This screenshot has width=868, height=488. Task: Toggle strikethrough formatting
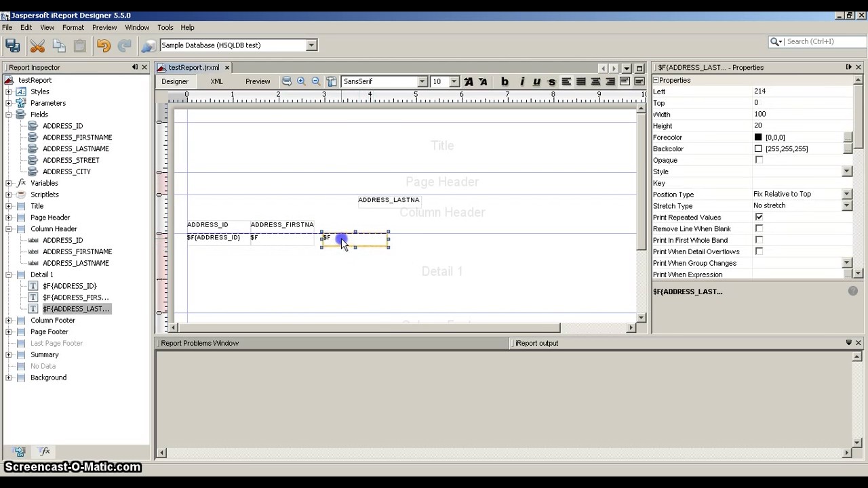(551, 81)
